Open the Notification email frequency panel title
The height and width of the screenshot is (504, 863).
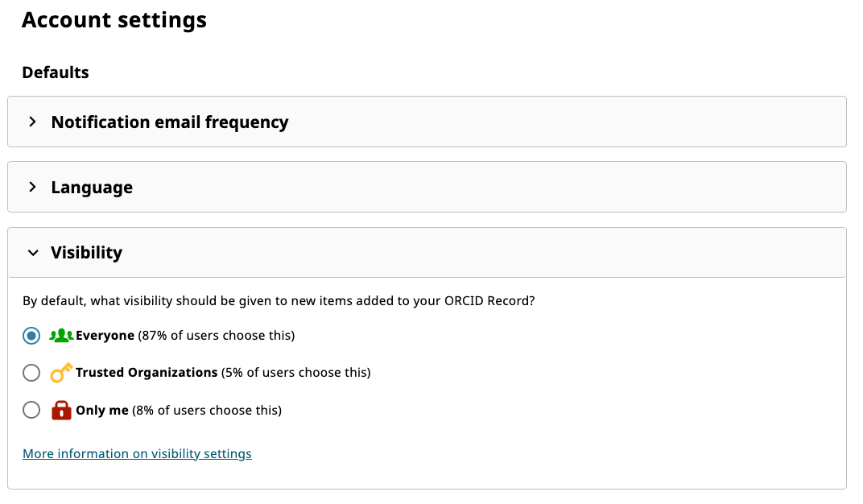170,122
